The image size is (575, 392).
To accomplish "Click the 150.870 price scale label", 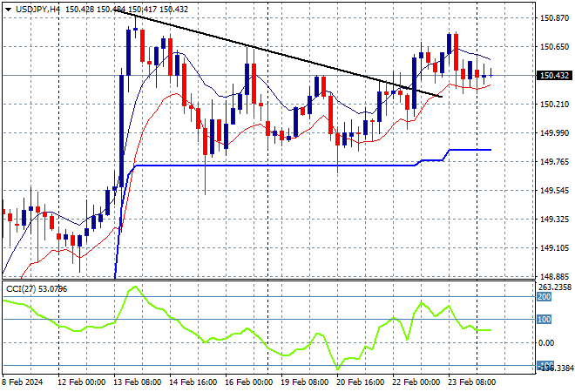I will 554,18.
